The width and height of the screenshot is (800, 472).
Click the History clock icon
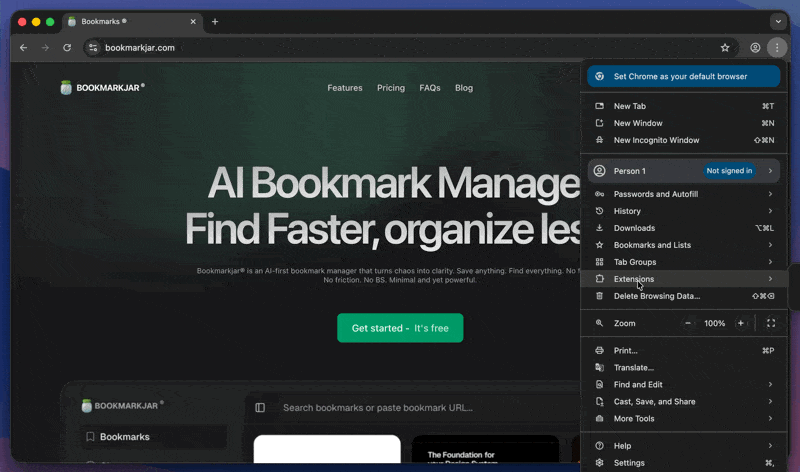[x=599, y=211]
